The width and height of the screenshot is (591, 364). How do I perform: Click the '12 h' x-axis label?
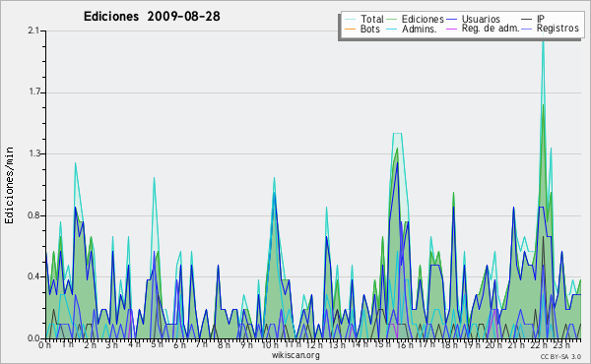click(x=314, y=345)
